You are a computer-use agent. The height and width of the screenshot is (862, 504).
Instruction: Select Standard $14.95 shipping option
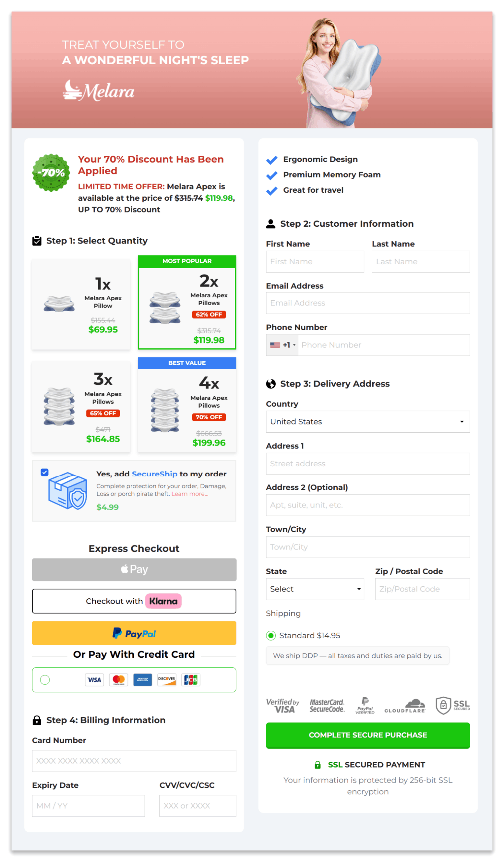click(271, 636)
